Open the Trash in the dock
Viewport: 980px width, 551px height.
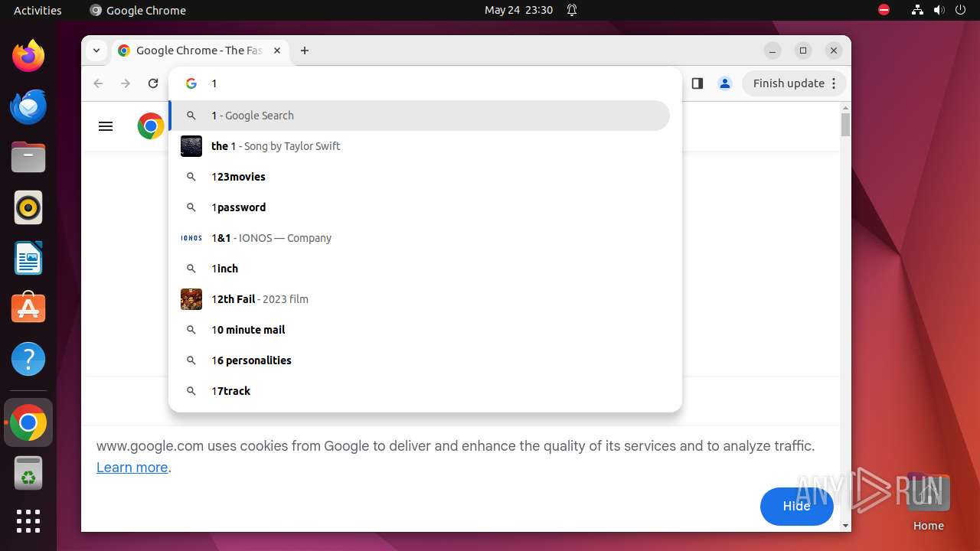(x=28, y=473)
